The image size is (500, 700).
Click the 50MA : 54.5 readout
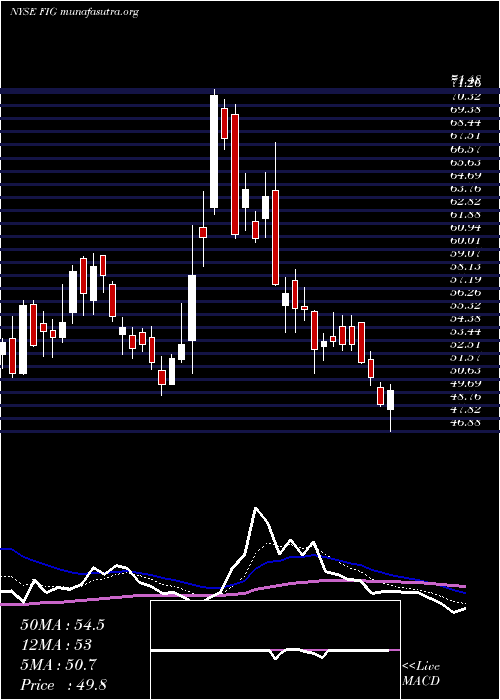(62, 625)
